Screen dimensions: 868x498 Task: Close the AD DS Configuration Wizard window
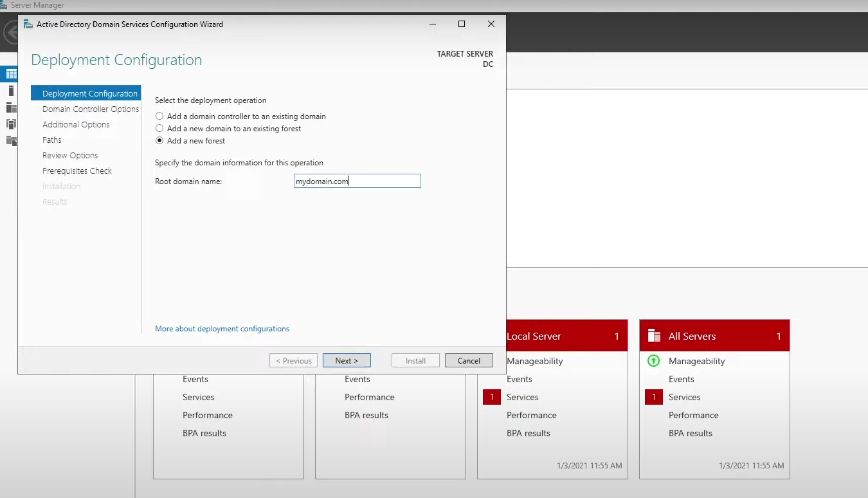coord(491,24)
